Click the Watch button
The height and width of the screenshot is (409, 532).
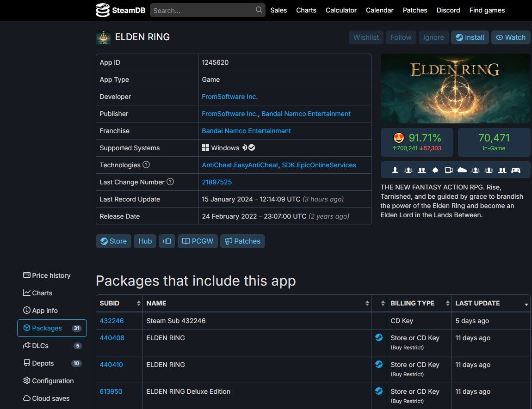(511, 37)
